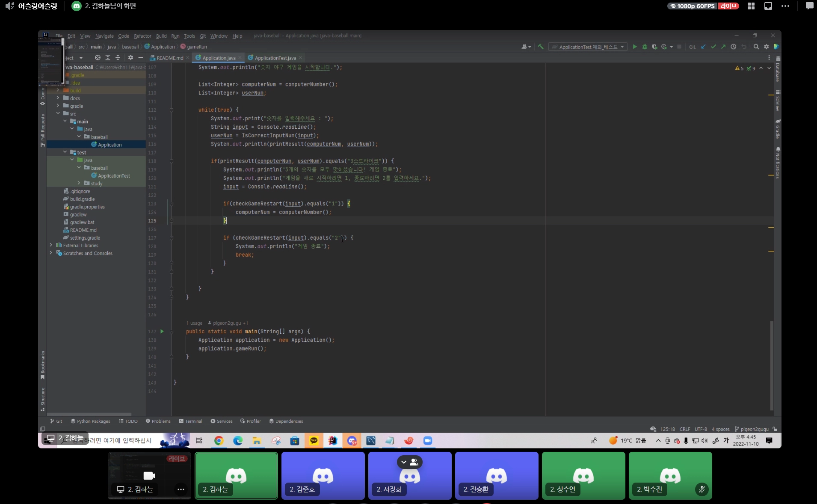Toggle the Problems tool window
Screen dimensions: 817x504
pos(158,421)
